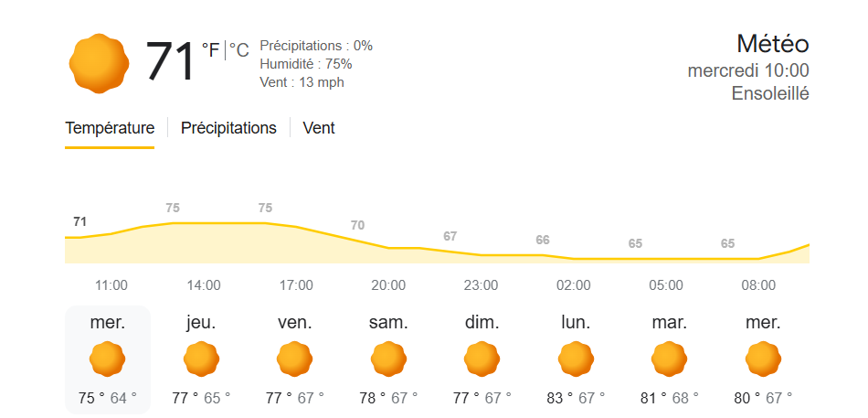Select the jeu. forecast day label
The width and height of the screenshot is (868, 418).
202,323
